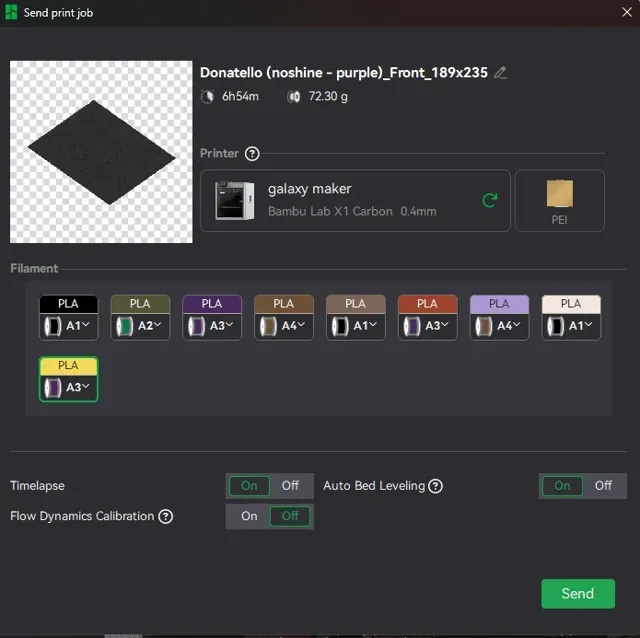Click the olive green PLA color header
The height and width of the screenshot is (638, 640).
coord(140,304)
